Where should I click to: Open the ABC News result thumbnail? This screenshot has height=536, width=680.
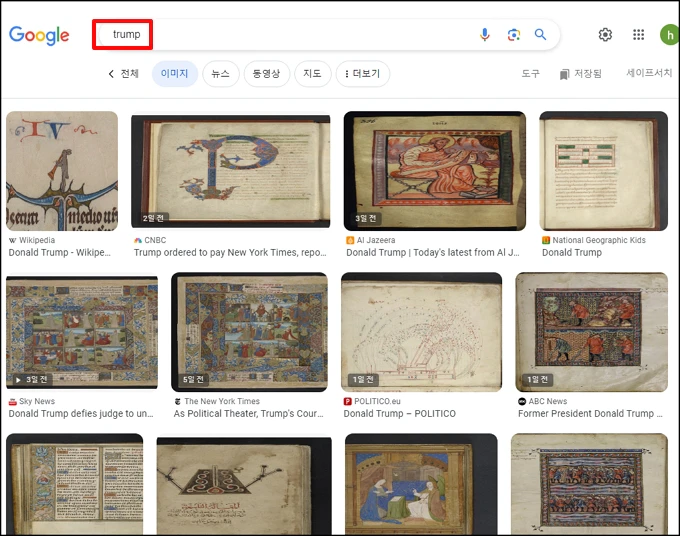click(592, 332)
